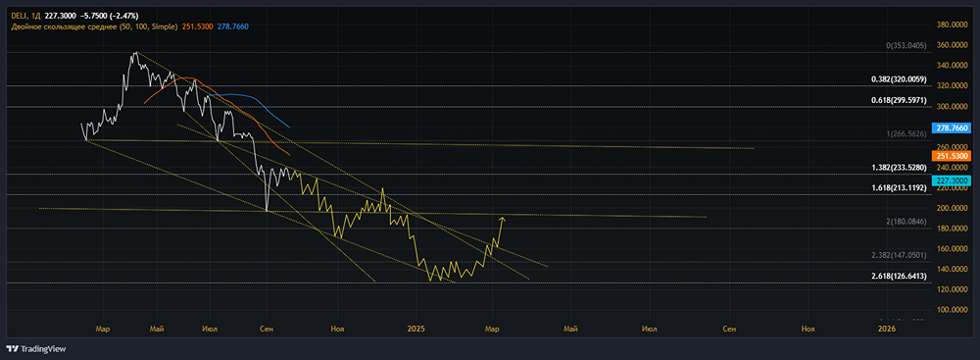980x360 pixels.
Task: Click Fibonacci label 1.382(233.5280)
Action: pos(899,168)
